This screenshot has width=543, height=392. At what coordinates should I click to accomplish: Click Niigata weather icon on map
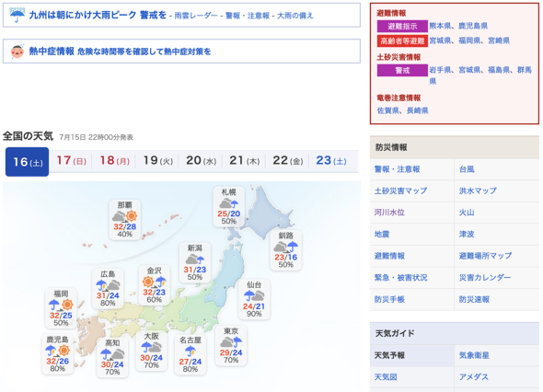[x=194, y=259]
